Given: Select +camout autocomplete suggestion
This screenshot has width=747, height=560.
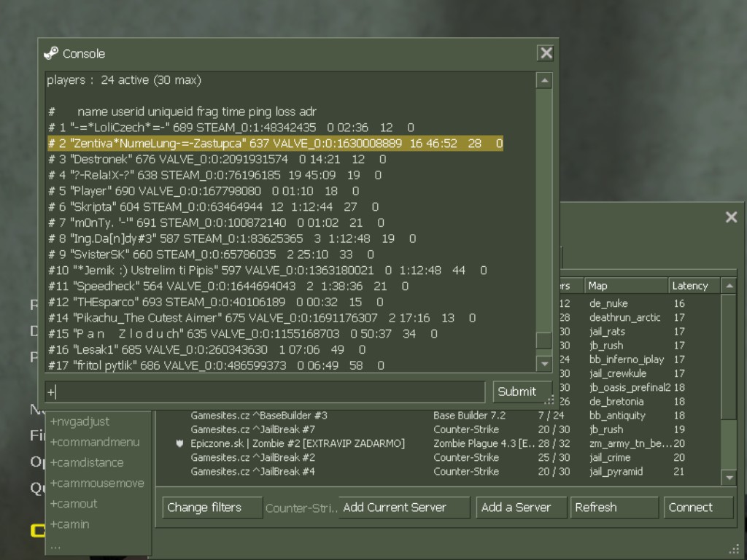Looking at the screenshot, I should tap(74, 503).
